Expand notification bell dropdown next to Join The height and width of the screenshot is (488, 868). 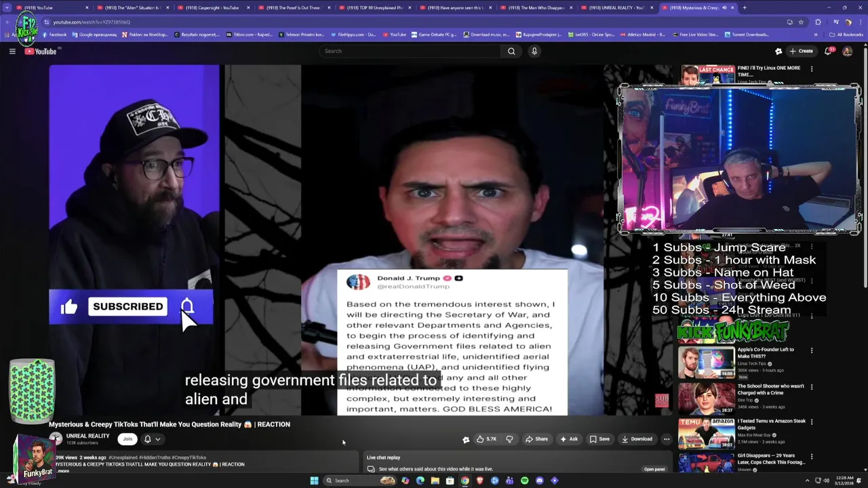coord(152,439)
